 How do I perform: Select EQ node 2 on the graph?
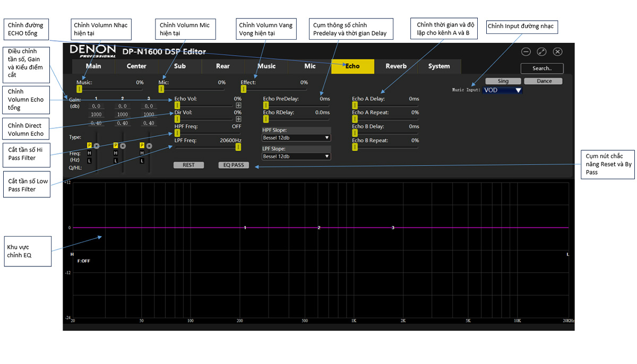click(x=319, y=228)
